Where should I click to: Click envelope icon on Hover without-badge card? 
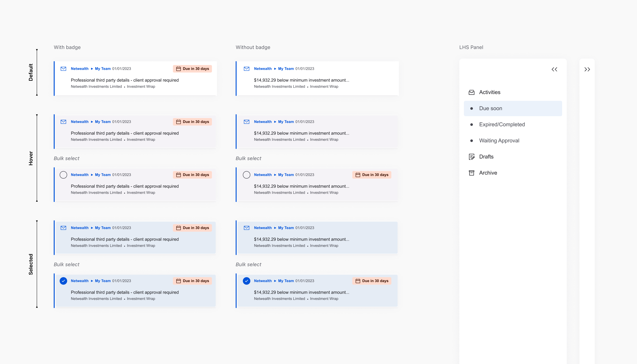pos(247,122)
